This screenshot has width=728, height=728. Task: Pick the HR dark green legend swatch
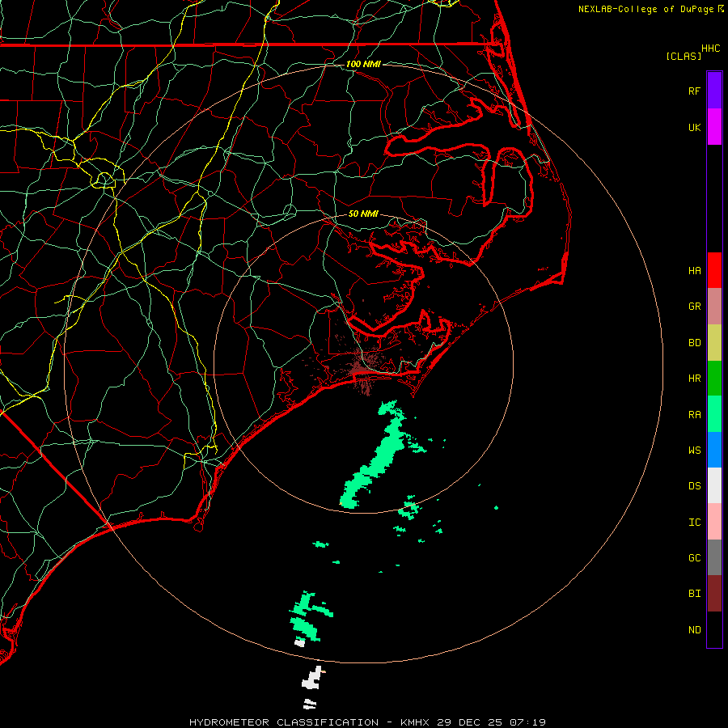tap(714, 379)
